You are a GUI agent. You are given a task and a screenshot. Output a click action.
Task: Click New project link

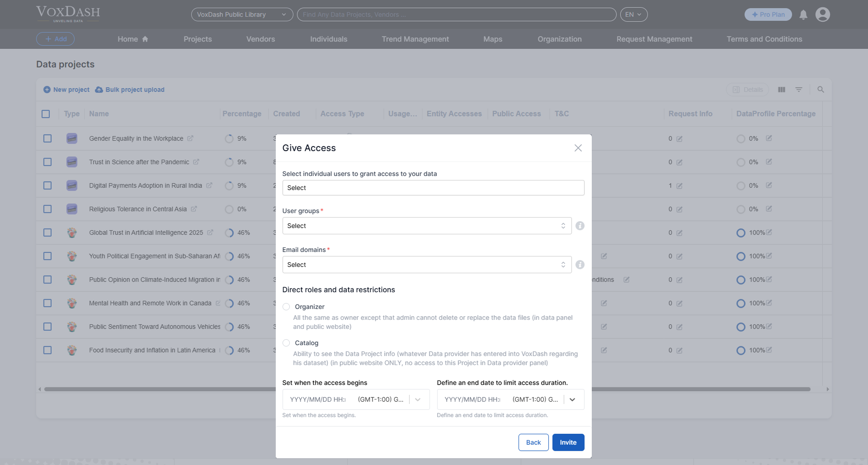[x=66, y=90]
